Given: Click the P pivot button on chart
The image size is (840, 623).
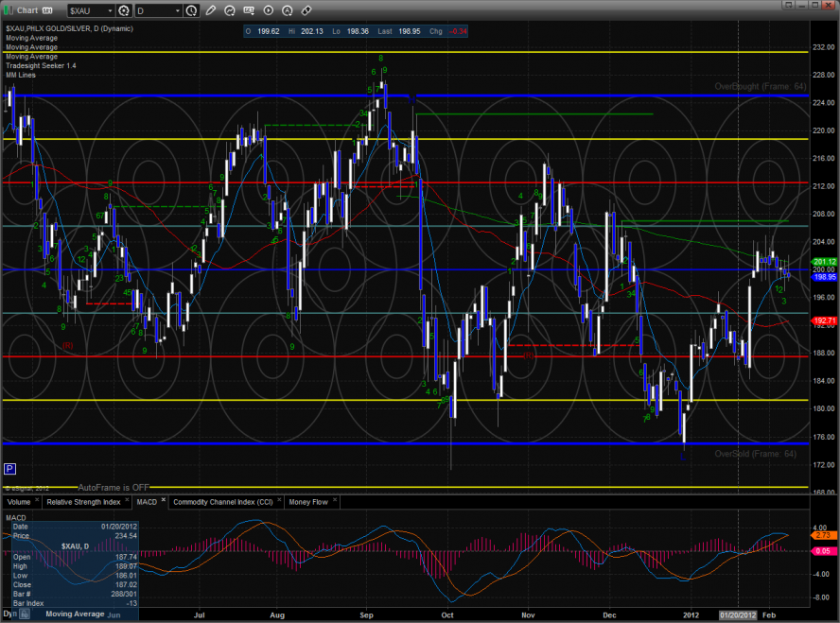Looking at the screenshot, I should click(9, 469).
